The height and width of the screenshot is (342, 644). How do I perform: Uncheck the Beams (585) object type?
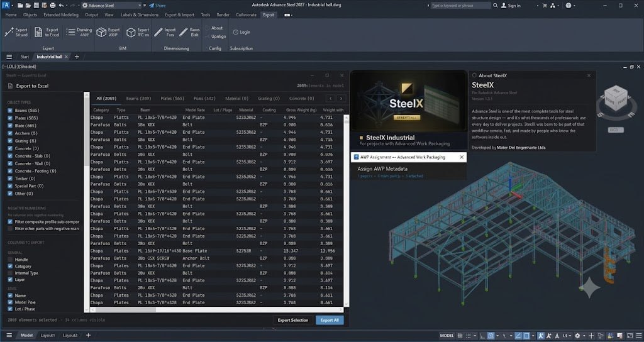coord(10,111)
